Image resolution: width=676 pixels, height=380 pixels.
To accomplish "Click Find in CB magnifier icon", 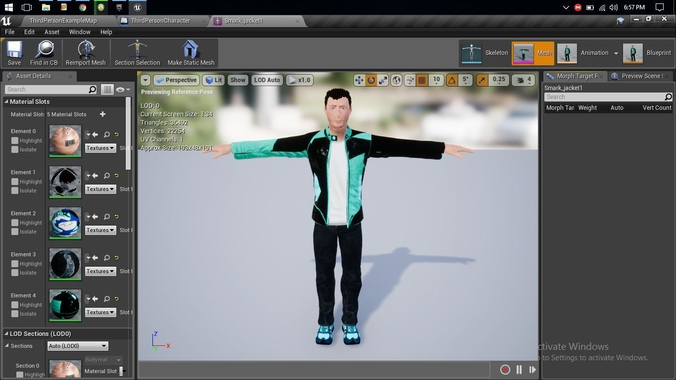I will pyautogui.click(x=44, y=49).
